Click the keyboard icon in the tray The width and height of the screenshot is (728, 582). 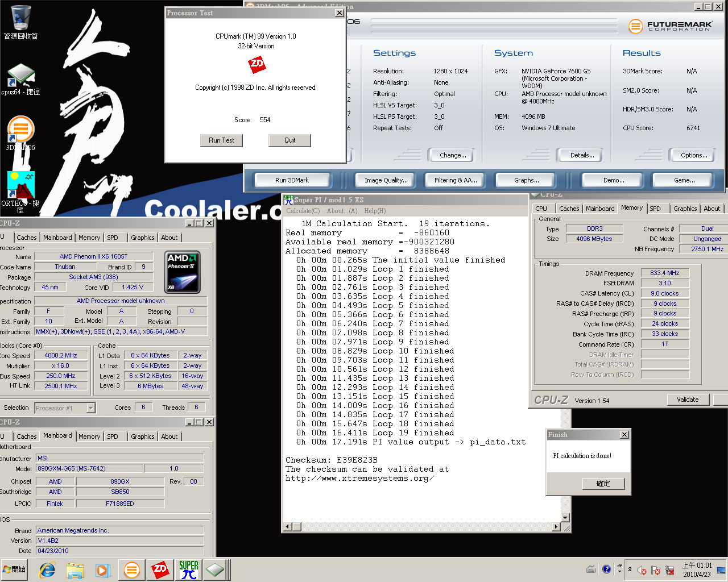click(x=591, y=569)
